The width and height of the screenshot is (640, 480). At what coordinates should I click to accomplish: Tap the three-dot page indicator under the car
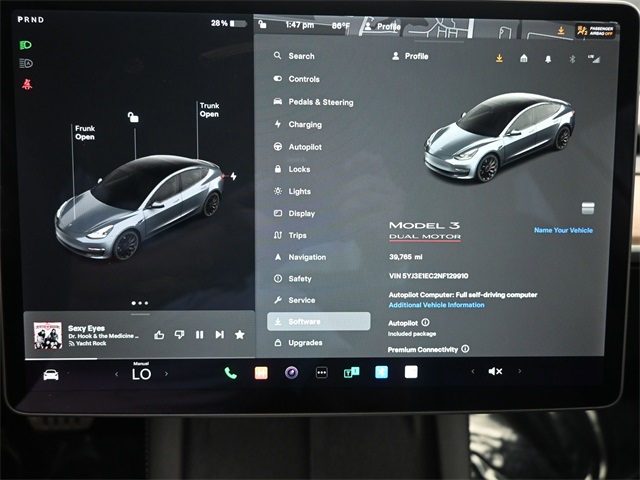pos(140,303)
